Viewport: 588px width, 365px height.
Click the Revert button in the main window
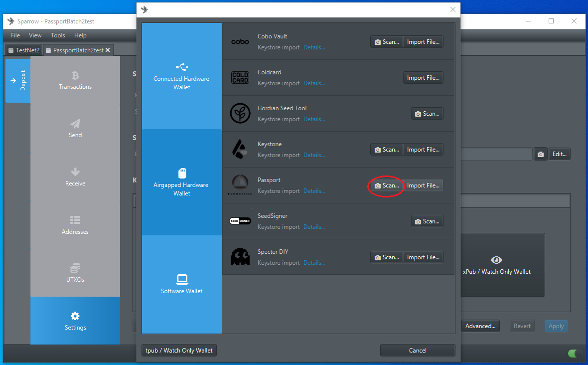pyautogui.click(x=522, y=326)
